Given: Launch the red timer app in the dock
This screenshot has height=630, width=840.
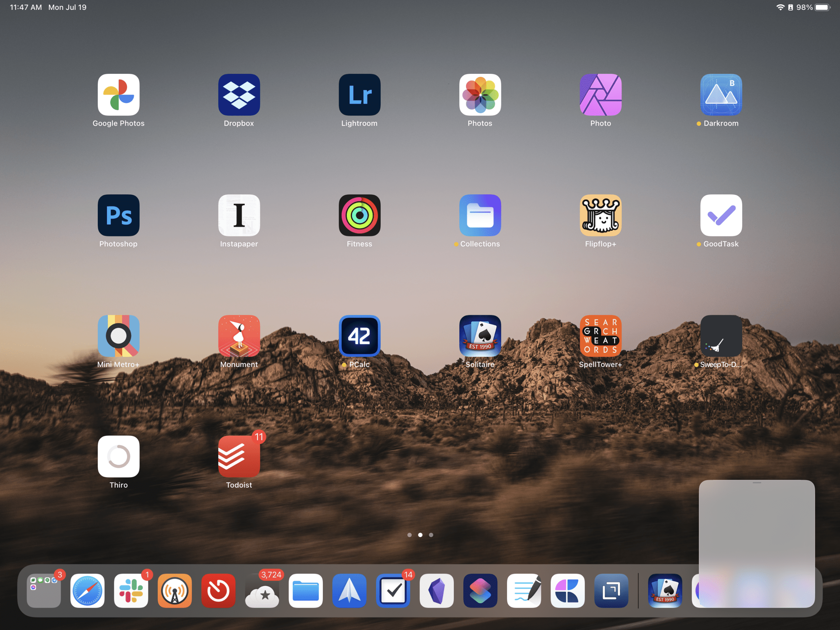Looking at the screenshot, I should (x=218, y=591).
